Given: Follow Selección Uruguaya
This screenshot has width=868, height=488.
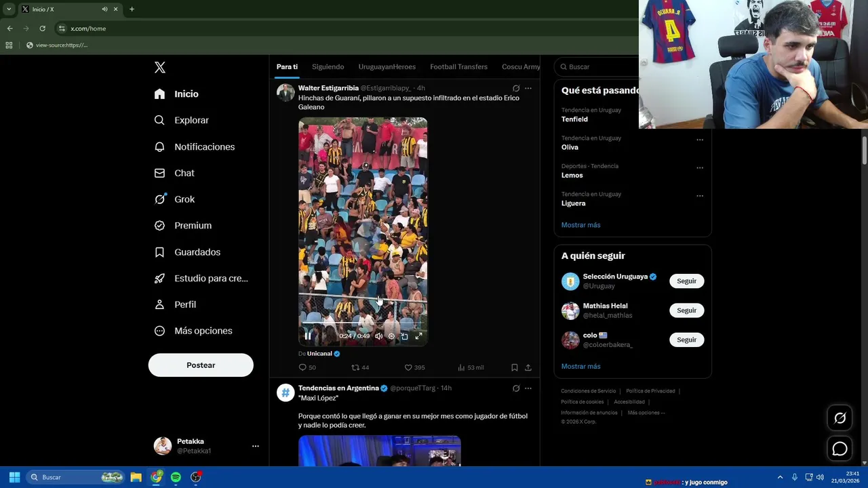Looking at the screenshot, I should (x=686, y=281).
